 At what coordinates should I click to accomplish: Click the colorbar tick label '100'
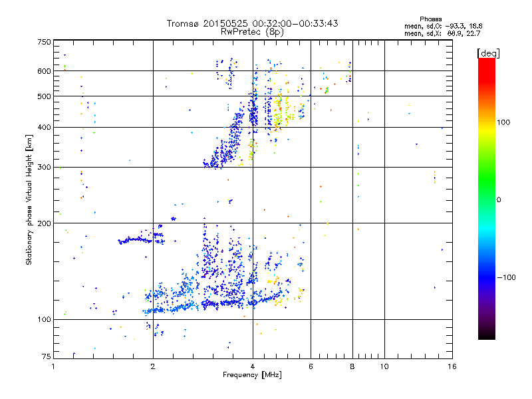coord(503,122)
